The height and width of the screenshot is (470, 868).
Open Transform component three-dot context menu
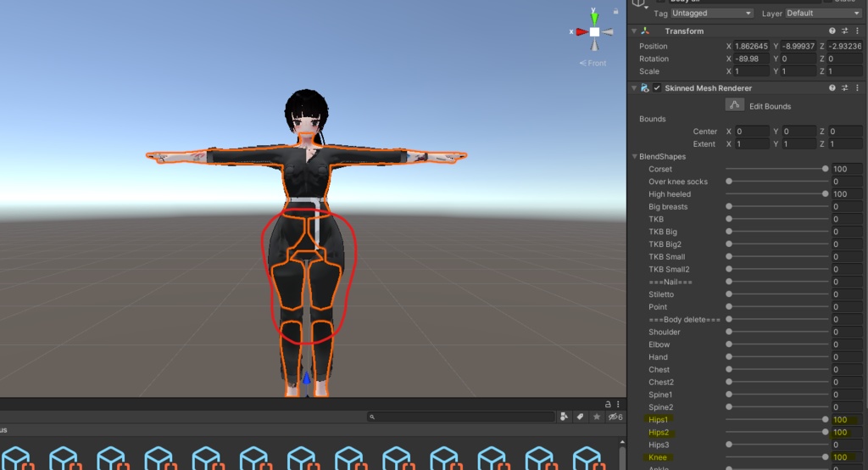[858, 31]
